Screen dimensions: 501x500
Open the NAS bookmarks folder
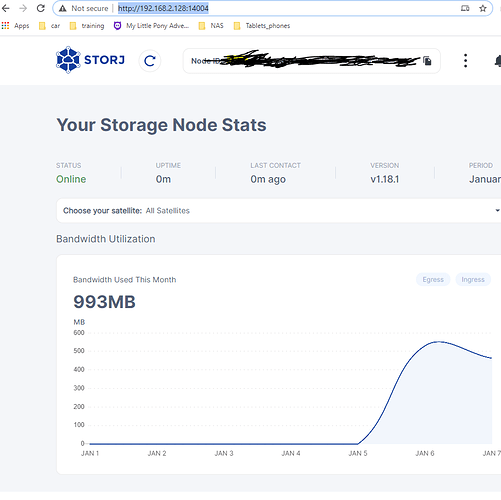click(x=211, y=26)
